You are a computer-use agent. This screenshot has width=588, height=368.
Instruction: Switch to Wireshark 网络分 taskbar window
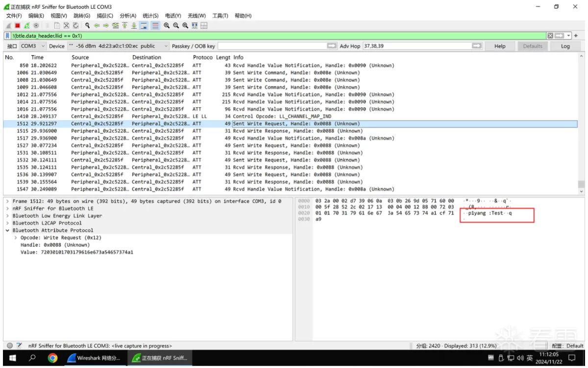point(94,358)
